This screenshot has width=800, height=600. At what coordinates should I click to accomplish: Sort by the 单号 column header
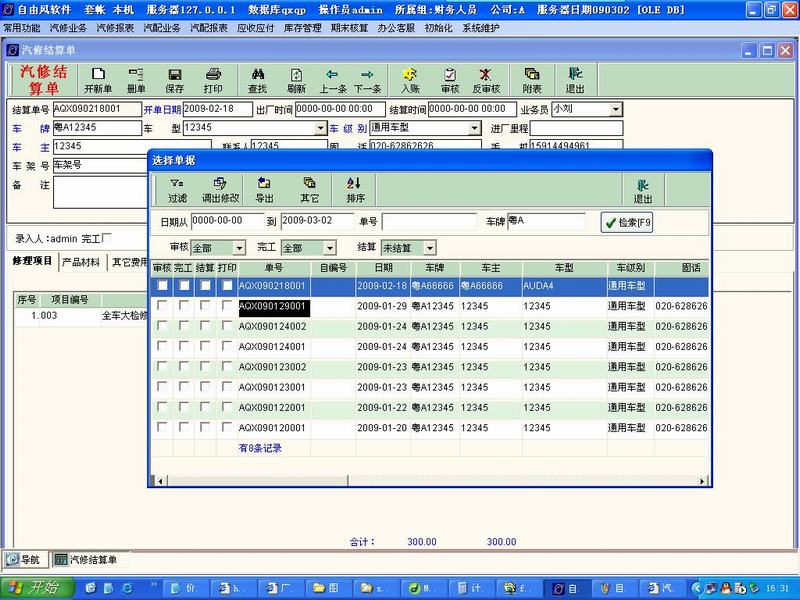pyautogui.click(x=274, y=268)
